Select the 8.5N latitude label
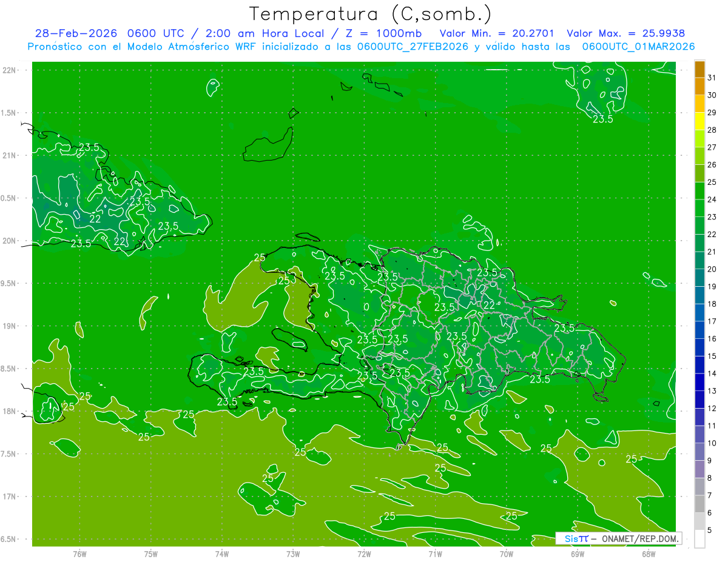Image resolution: width=728 pixels, height=562 pixels. (9, 369)
